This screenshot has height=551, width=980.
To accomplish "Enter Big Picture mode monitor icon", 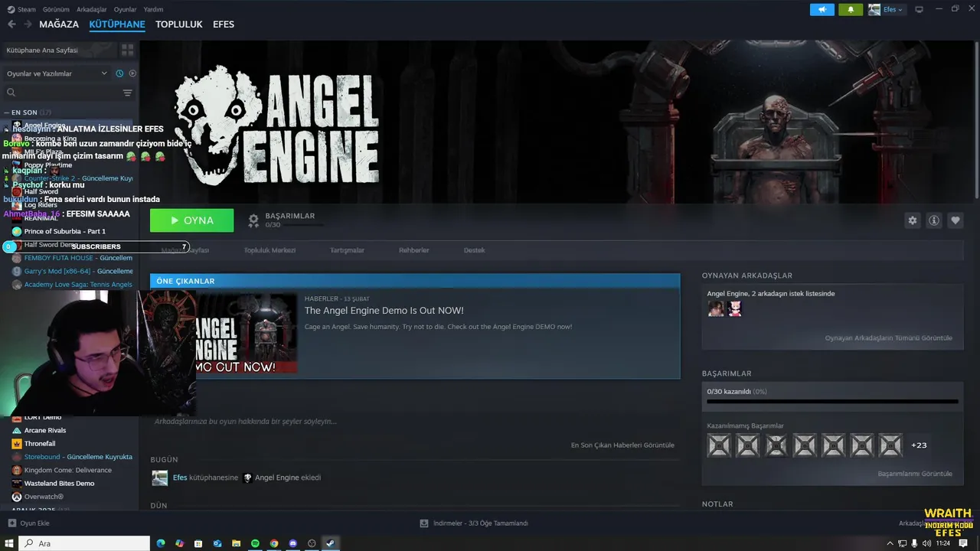I will coord(919,9).
